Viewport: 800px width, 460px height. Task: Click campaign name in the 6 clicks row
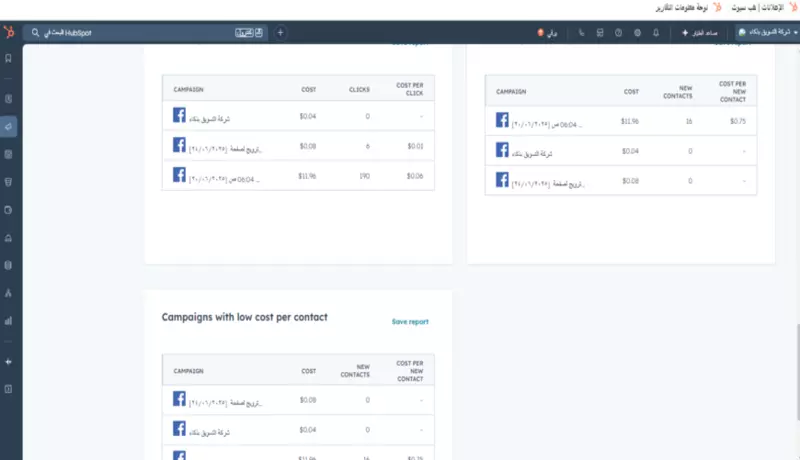coord(225,149)
